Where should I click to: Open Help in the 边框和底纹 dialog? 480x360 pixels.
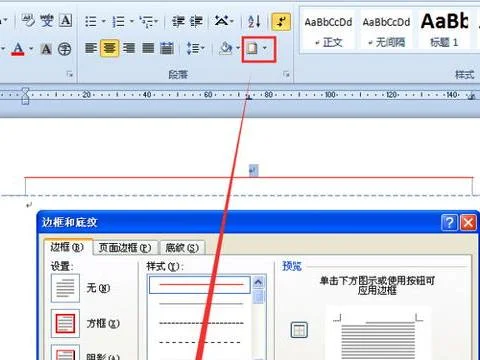point(449,222)
